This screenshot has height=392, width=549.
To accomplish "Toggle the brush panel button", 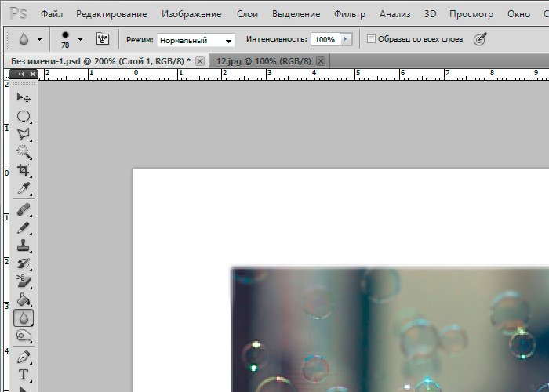I will click(x=102, y=39).
